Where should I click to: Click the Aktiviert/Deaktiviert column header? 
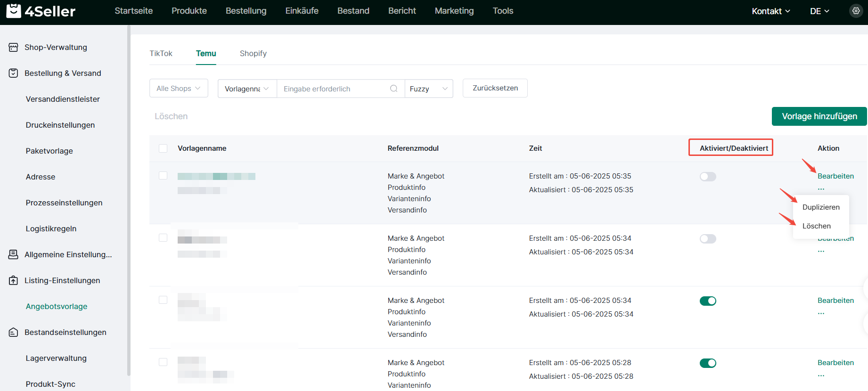[x=734, y=148]
